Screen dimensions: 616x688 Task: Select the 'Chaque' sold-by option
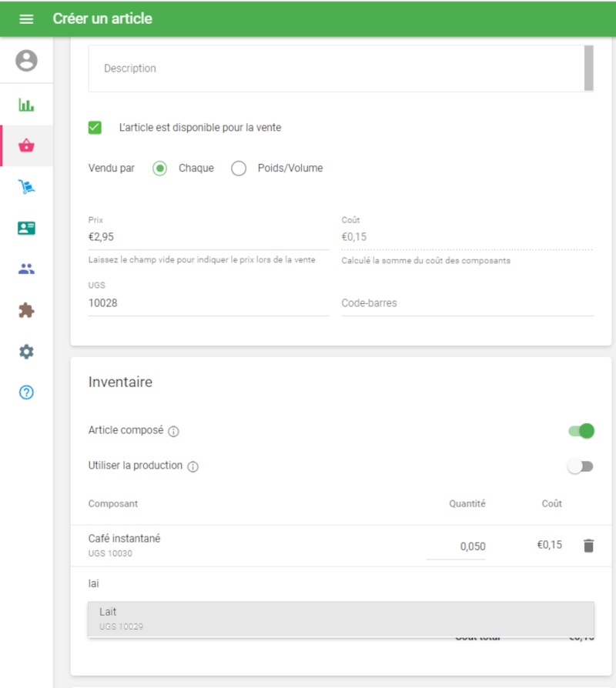(x=160, y=169)
